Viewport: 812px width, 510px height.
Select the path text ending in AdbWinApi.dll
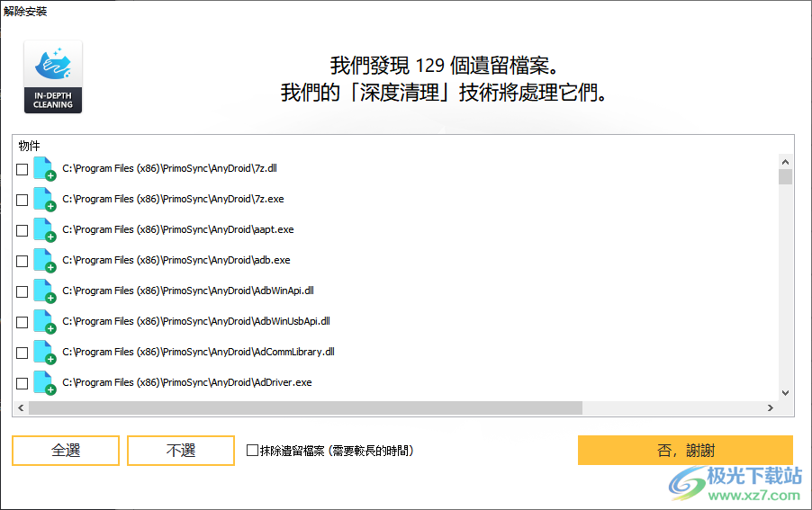click(188, 291)
